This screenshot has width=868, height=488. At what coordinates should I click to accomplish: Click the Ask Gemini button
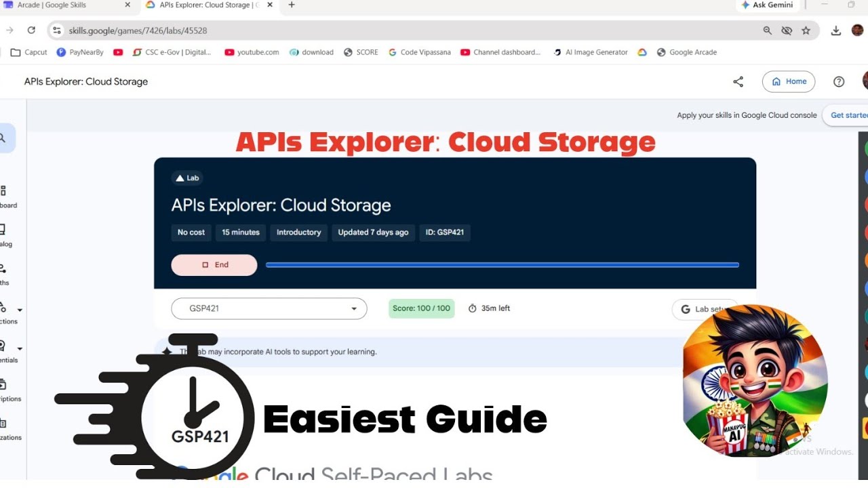click(x=767, y=5)
